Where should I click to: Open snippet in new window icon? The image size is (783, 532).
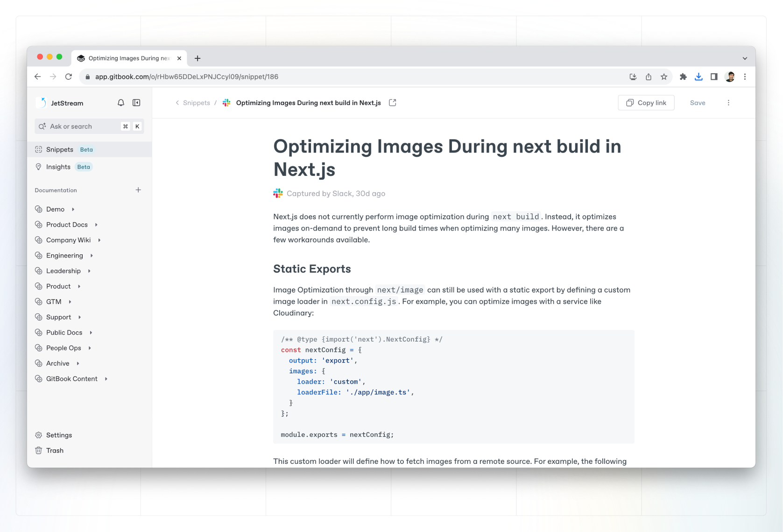393,103
